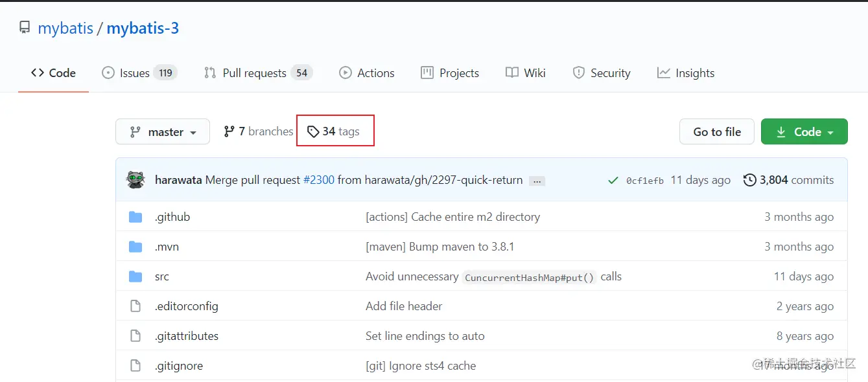Open the Pull requests tab
This screenshot has width=868, height=382.
point(258,73)
